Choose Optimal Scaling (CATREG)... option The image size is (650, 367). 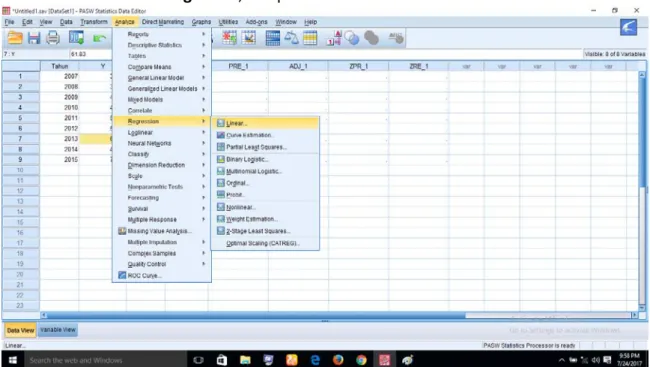265,243
